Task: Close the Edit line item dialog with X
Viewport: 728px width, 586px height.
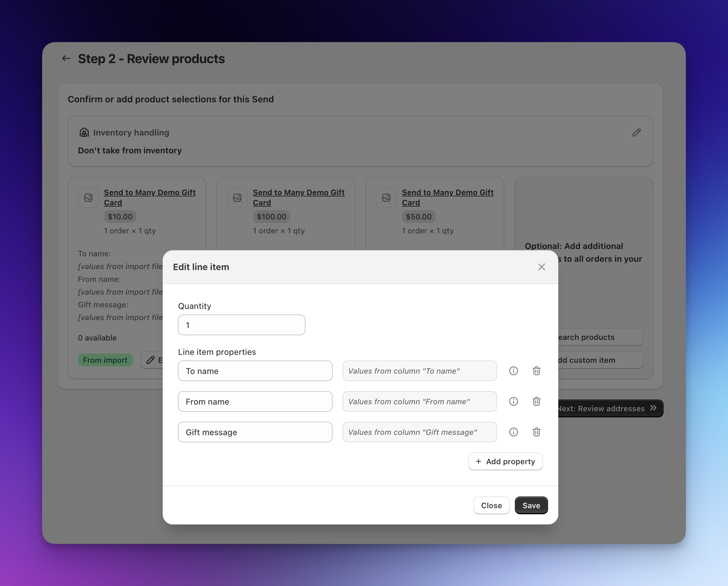Action: pyautogui.click(x=541, y=267)
